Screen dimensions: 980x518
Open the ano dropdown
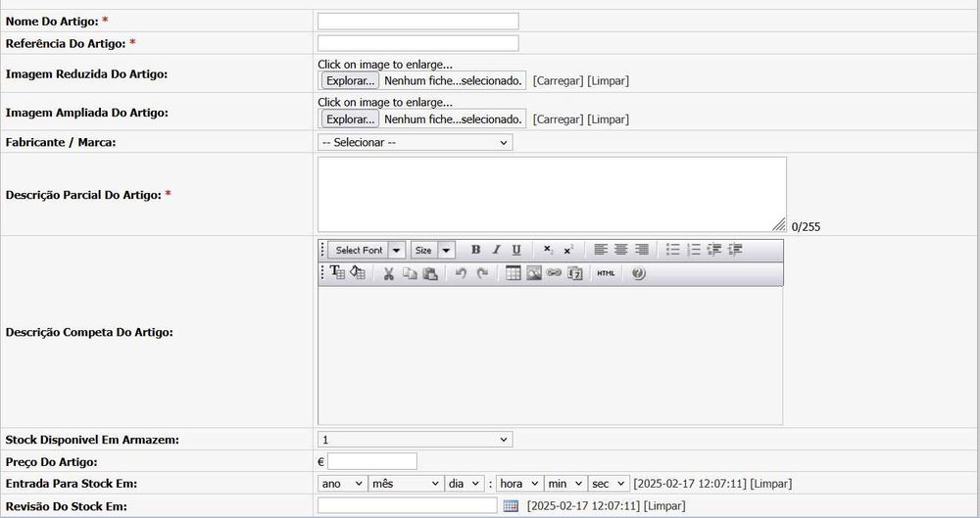tap(342, 484)
